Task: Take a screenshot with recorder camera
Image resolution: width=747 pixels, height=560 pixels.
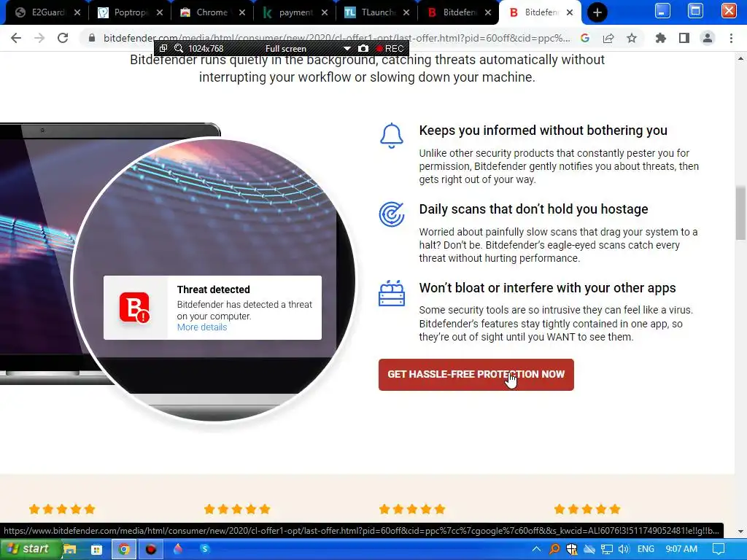Action: 363,49
